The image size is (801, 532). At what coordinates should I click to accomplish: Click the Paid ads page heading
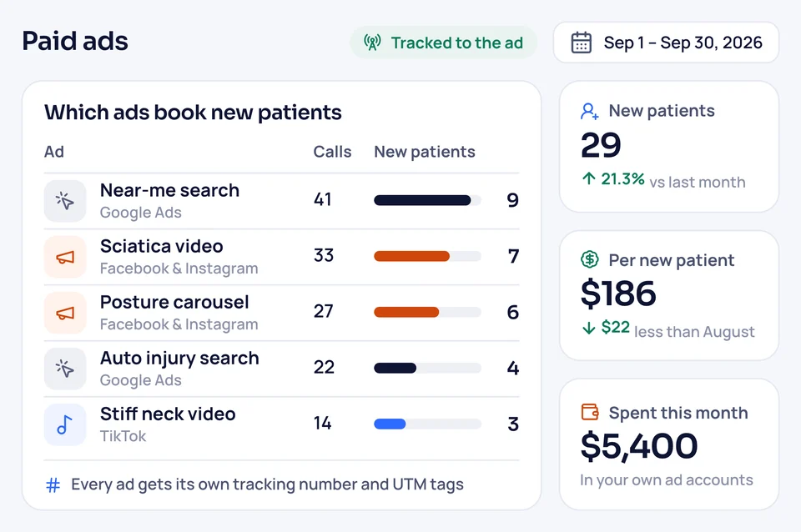coord(75,41)
